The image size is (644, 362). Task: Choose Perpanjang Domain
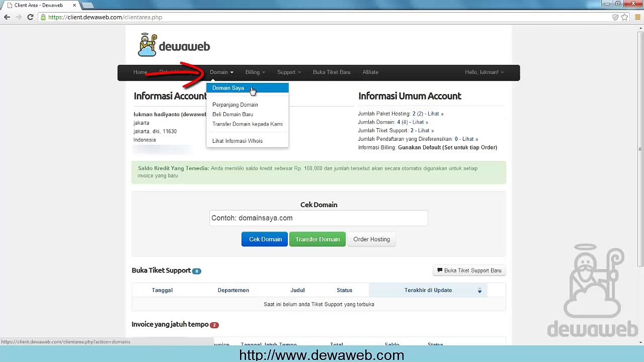235,105
